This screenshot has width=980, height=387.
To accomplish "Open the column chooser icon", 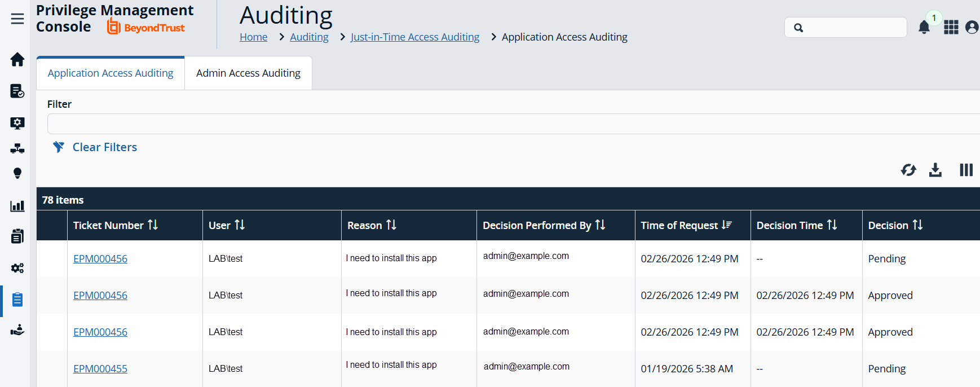I will click(x=966, y=170).
